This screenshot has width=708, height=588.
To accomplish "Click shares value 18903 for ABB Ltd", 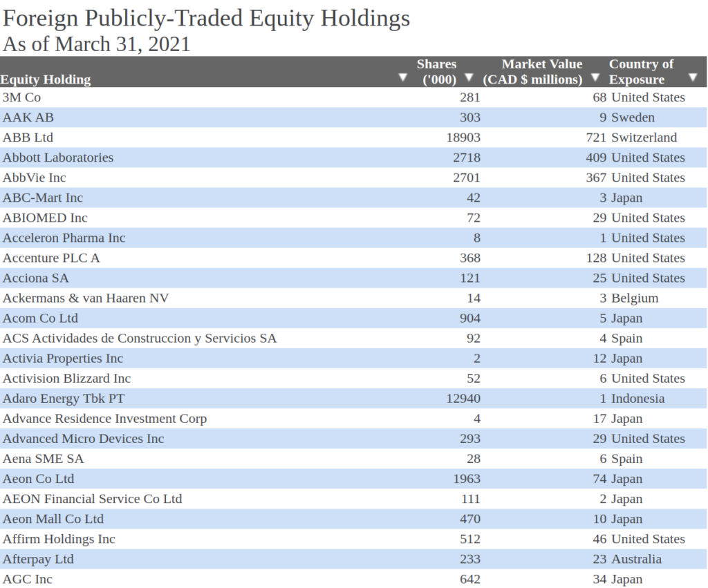I will [x=463, y=137].
